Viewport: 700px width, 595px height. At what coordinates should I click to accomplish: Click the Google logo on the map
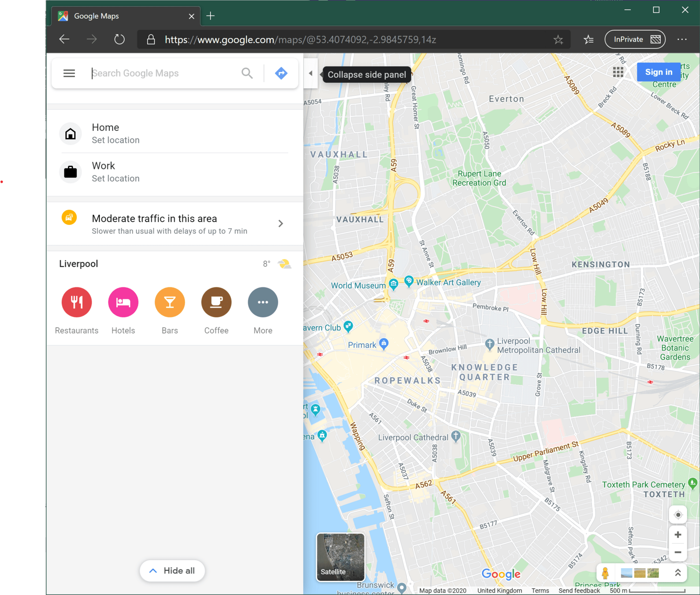coord(501,574)
